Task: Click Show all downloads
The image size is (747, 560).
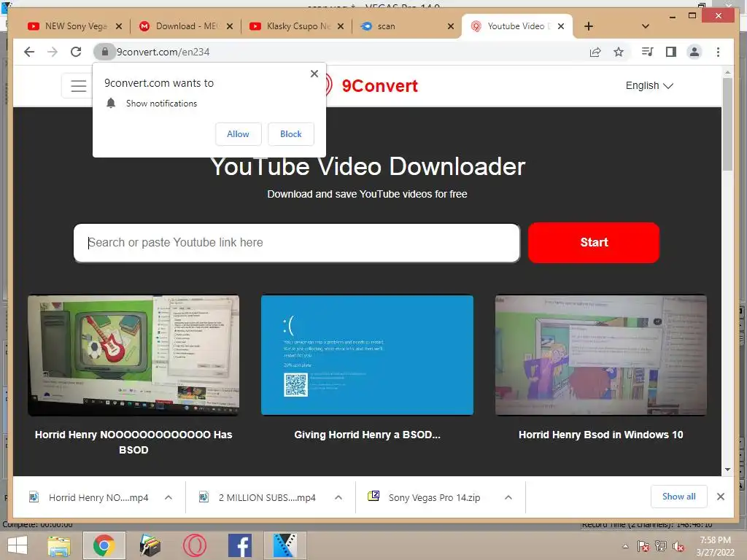Action: coord(679,497)
